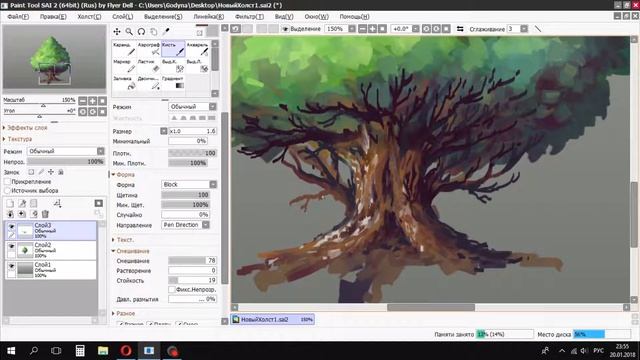Image resolution: width=640 pixels, height=360 pixels.
Task: Hide the Слой1 layer via eye icon
Action: [x=11, y=266]
